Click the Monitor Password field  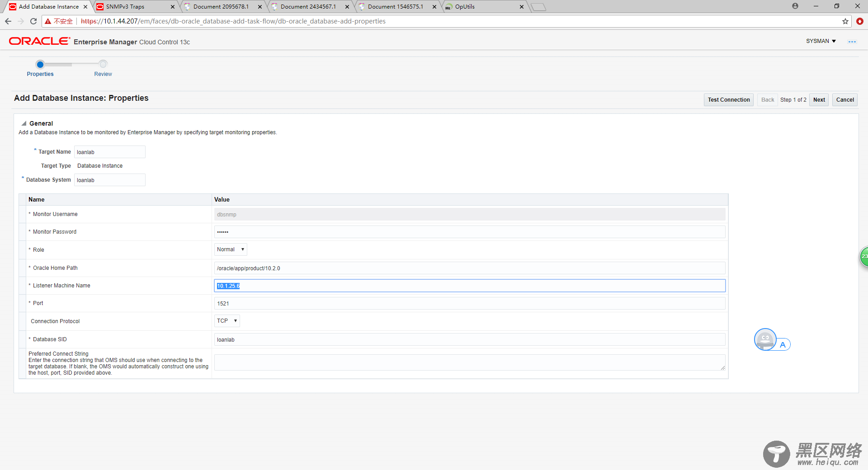470,232
